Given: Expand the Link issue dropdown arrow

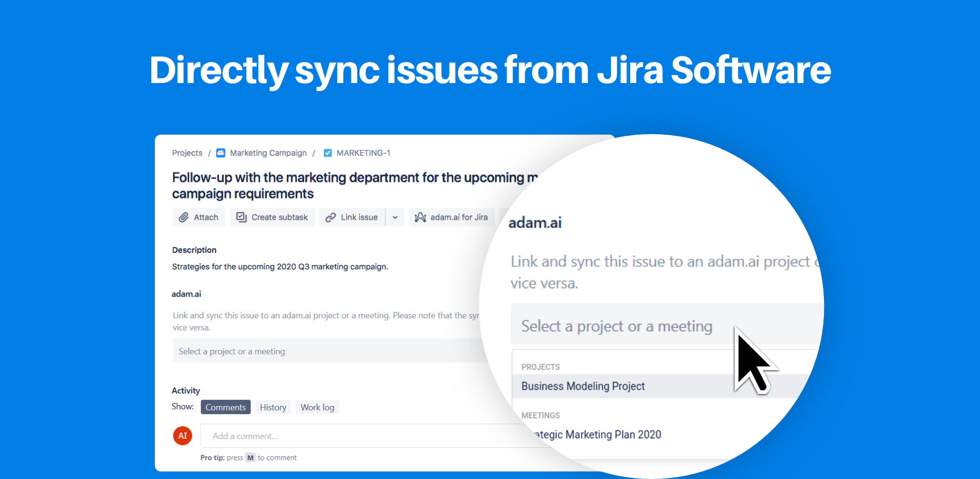Looking at the screenshot, I should tap(395, 217).
